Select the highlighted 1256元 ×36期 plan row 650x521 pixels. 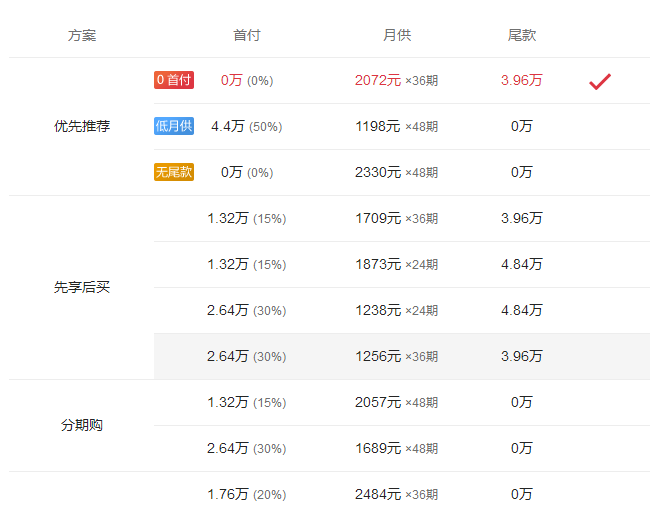click(x=396, y=357)
